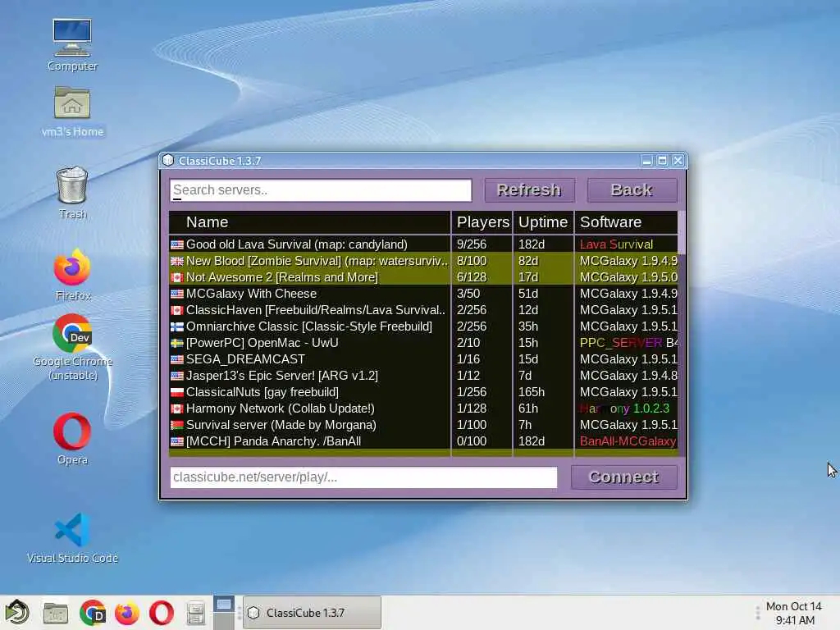Click the US flag beside MCGalaxy With Cheese
The width and height of the screenshot is (840, 630).
point(177,294)
